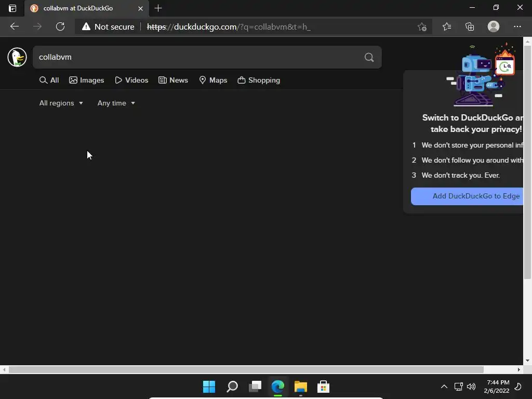Screen dimensions: 532x399
Task: Open the Windows Start menu
Action: pyautogui.click(x=209, y=387)
